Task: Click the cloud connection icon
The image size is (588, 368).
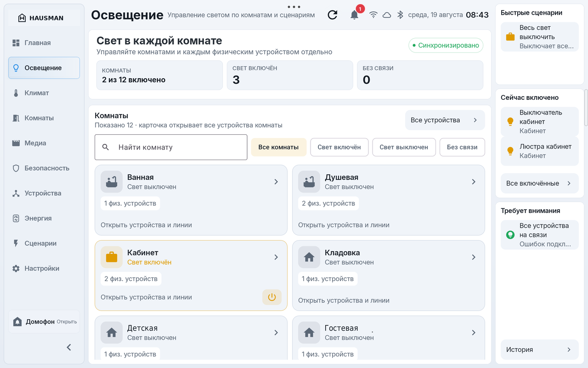Action: [x=387, y=15]
